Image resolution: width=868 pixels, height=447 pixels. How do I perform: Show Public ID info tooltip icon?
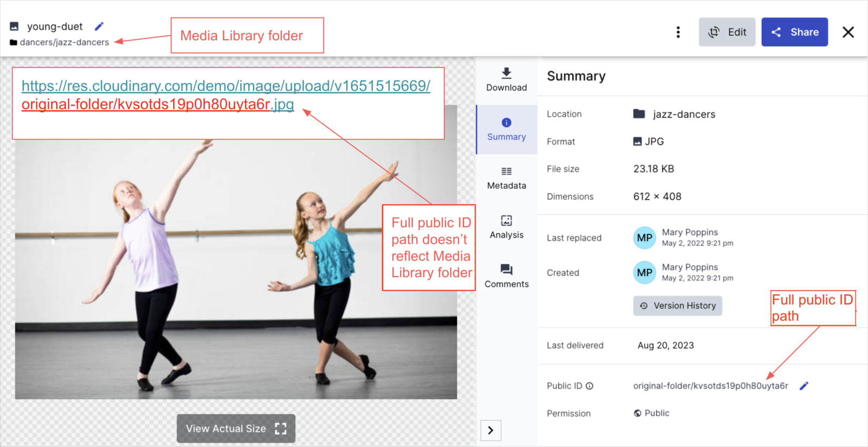[590, 386]
